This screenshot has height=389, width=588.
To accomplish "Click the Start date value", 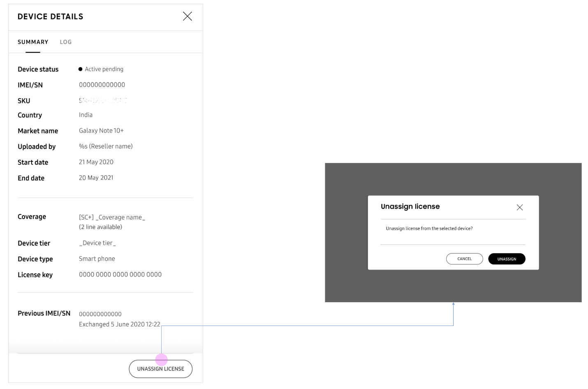I will (x=96, y=162).
